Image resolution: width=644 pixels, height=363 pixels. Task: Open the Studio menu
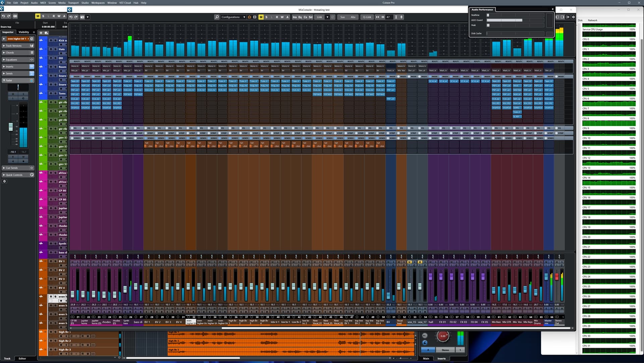coord(85,3)
